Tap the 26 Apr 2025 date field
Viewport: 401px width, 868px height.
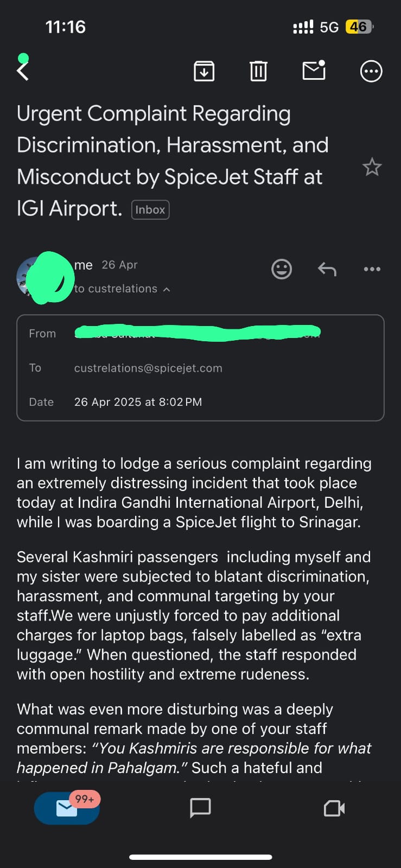click(138, 402)
